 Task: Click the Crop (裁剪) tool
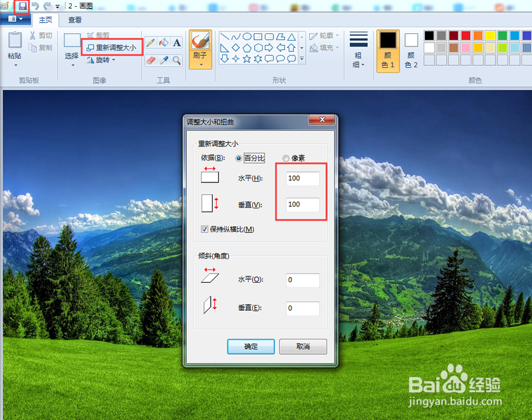pyautogui.click(x=98, y=35)
